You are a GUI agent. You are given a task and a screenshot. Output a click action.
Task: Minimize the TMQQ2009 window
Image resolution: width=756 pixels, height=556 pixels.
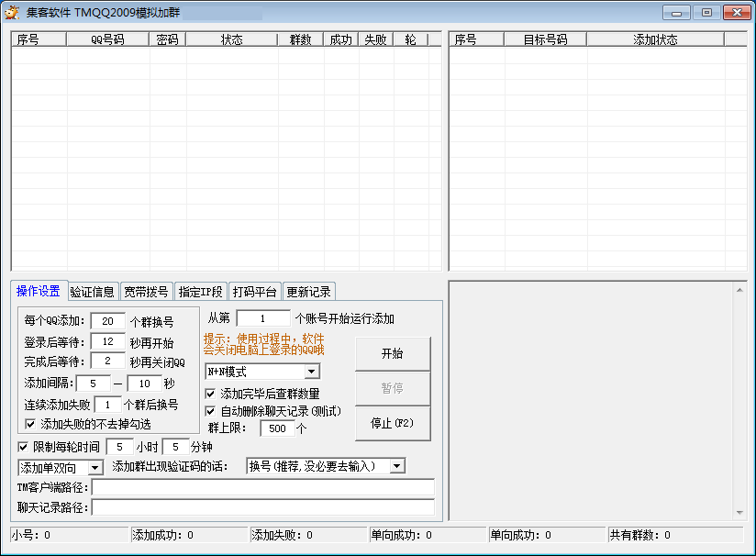676,13
